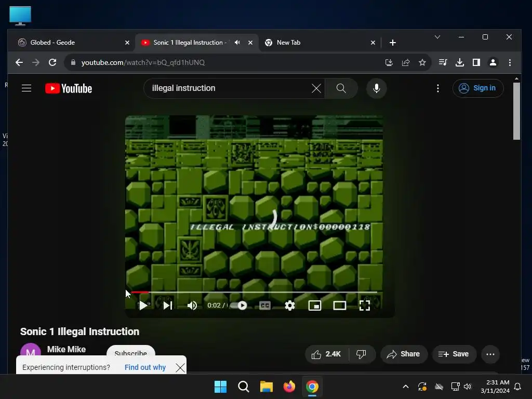This screenshot has height=399, width=532.
Task: Close the Sonic 1 Illegal Instruction tab
Action: coord(250,43)
